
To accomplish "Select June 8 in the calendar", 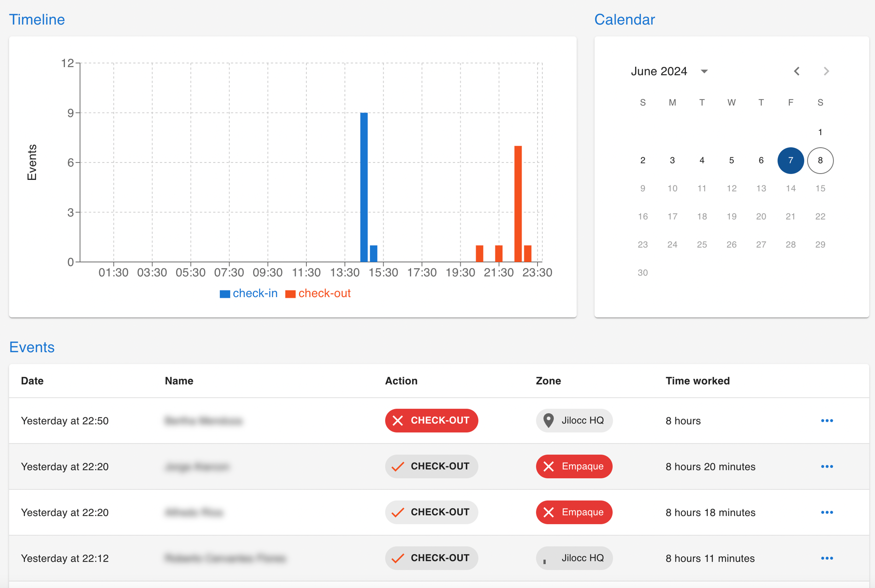I will pos(820,161).
